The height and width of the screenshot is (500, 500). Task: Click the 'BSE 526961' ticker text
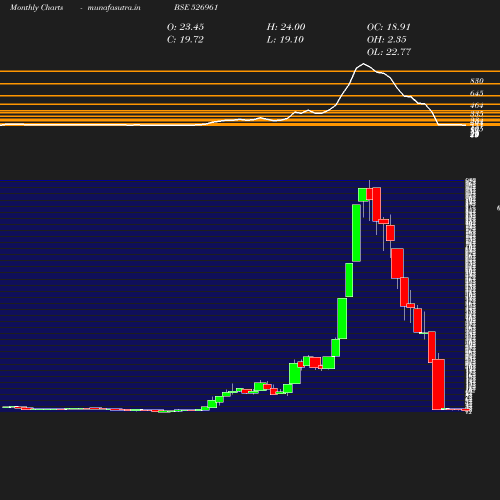[196, 7]
